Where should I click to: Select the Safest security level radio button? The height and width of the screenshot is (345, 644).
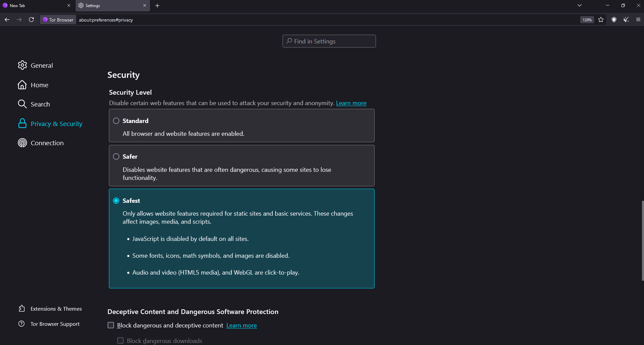tap(116, 201)
